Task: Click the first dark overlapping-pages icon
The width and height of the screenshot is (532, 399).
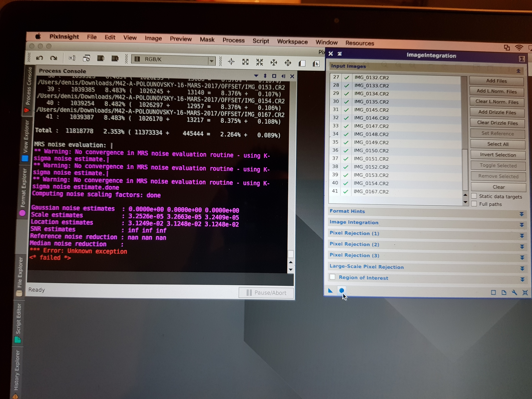Action: click(101, 58)
